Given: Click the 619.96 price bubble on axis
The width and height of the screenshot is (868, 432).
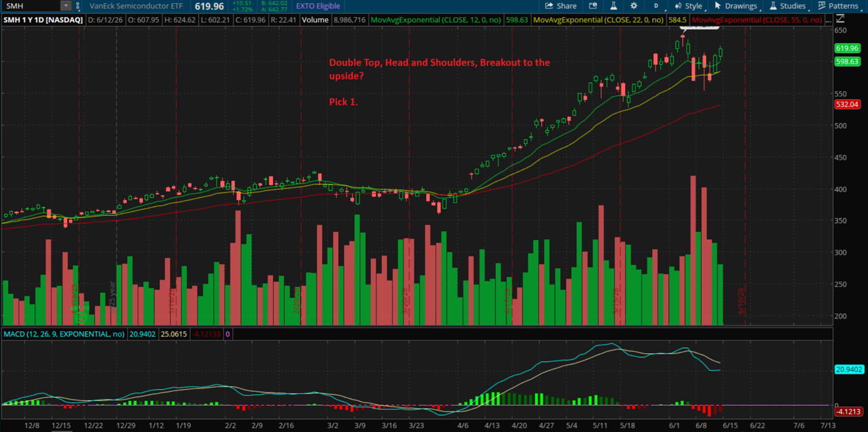Looking at the screenshot, I should click(846, 48).
